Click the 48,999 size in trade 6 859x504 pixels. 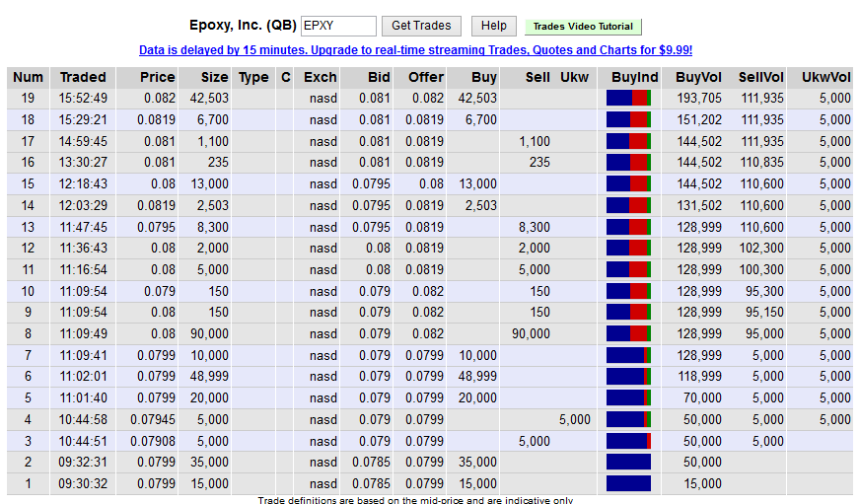coord(209,377)
